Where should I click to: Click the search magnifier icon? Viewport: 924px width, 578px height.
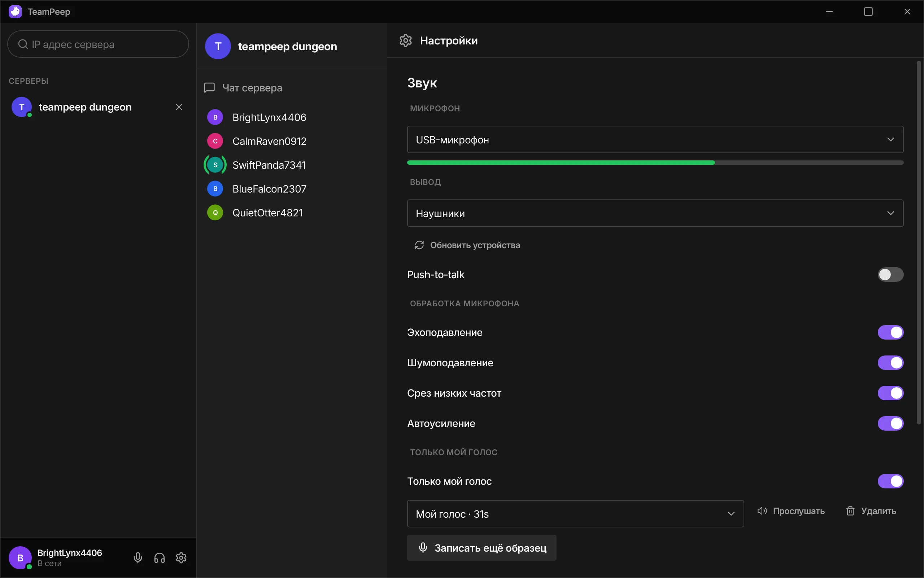click(23, 44)
